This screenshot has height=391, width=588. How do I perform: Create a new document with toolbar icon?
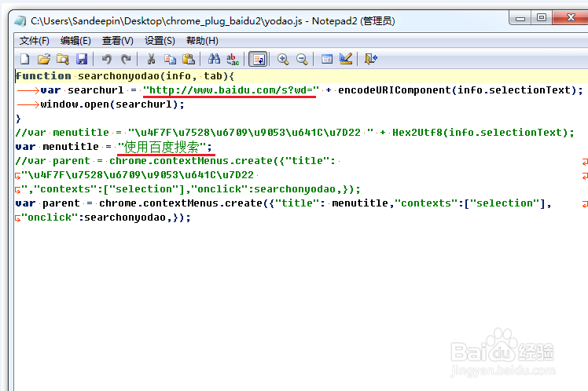[24, 59]
